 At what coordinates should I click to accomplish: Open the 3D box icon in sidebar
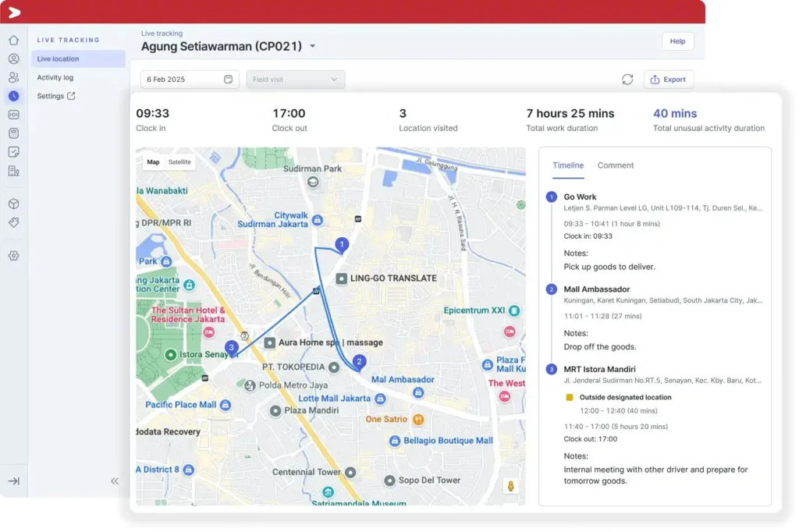click(x=13, y=204)
